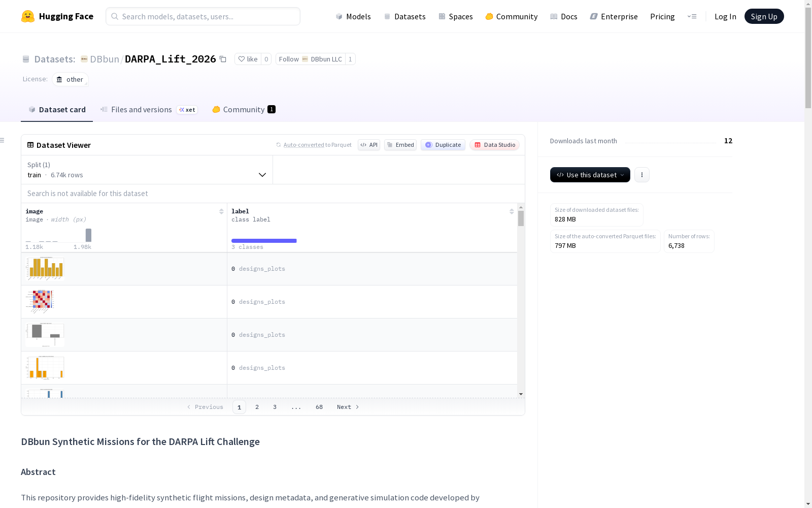Click the dataset viewer vertical scrollbar thumb
This screenshot has width=812, height=508.
tap(521, 218)
